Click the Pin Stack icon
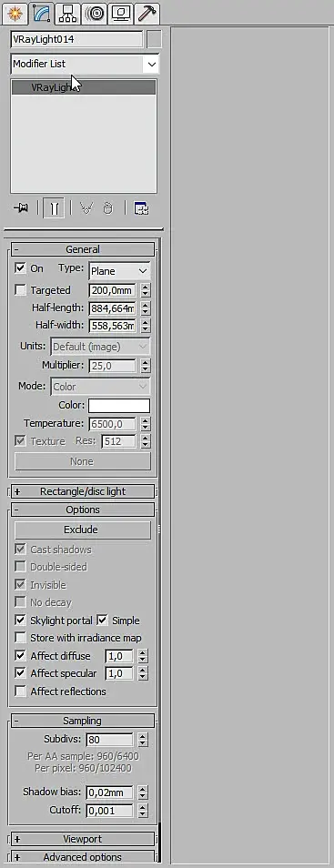The width and height of the screenshot is (334, 868). click(21, 208)
